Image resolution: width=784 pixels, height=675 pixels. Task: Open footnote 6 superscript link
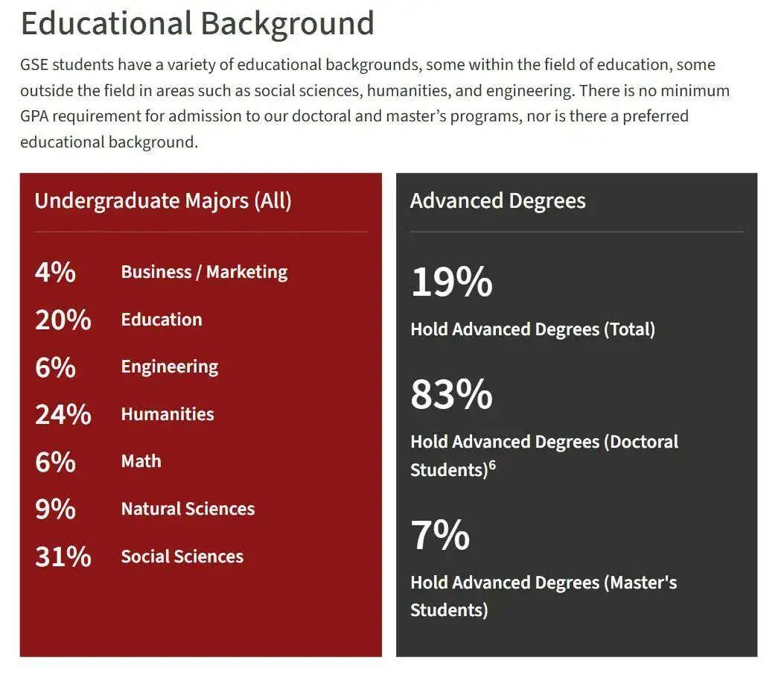pyautogui.click(x=492, y=465)
